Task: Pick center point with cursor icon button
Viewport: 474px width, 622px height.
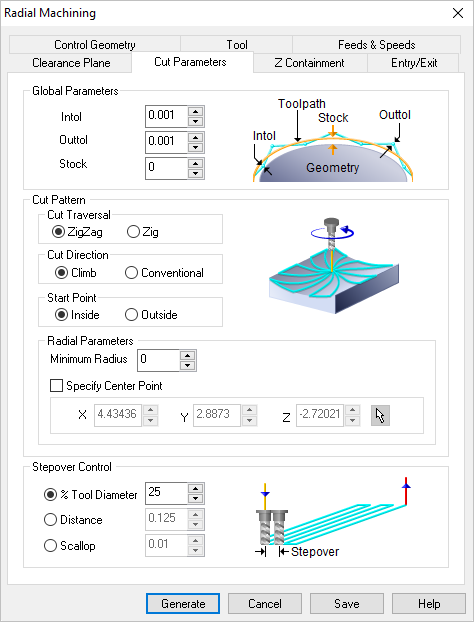Action: click(x=380, y=415)
